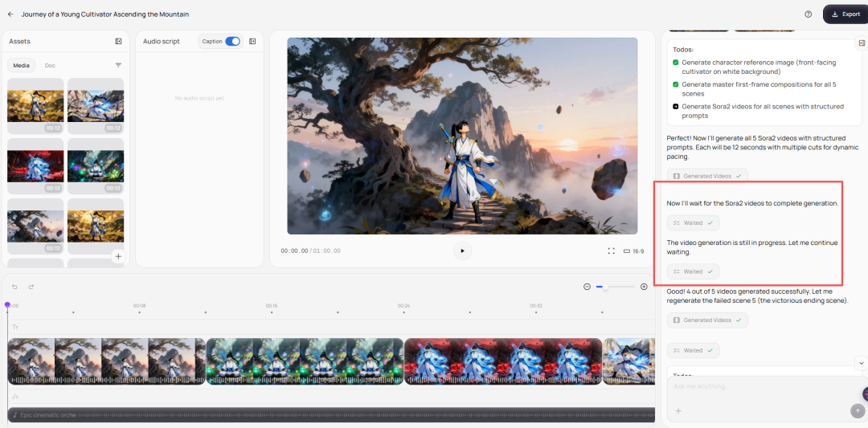The width and height of the screenshot is (868, 428).
Task: Click the 00:08 mark on timeline ruler
Action: tap(140, 306)
